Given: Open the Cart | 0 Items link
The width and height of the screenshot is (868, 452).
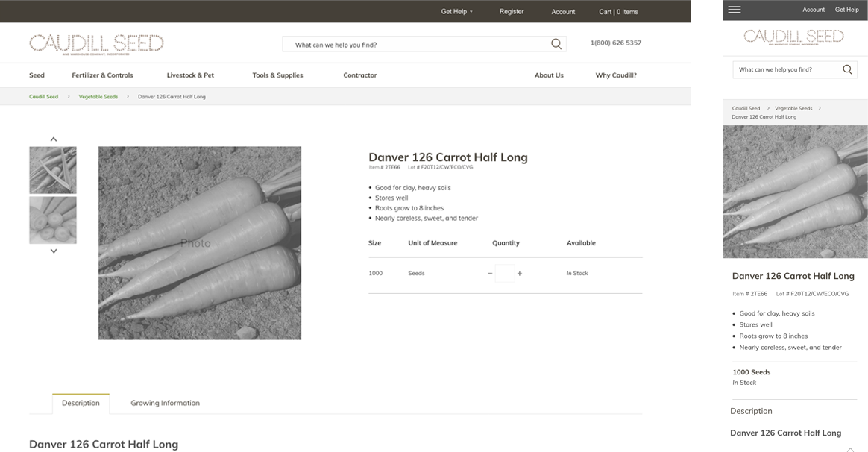Looking at the screenshot, I should pyautogui.click(x=618, y=12).
